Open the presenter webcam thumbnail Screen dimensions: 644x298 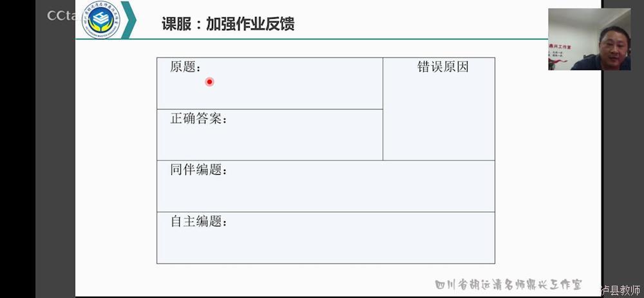[589, 39]
